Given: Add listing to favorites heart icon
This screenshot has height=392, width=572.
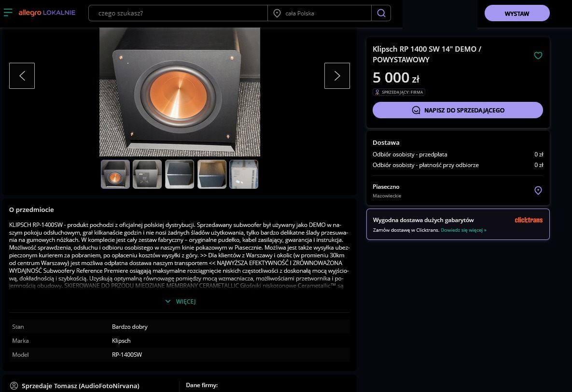Looking at the screenshot, I should click(538, 56).
